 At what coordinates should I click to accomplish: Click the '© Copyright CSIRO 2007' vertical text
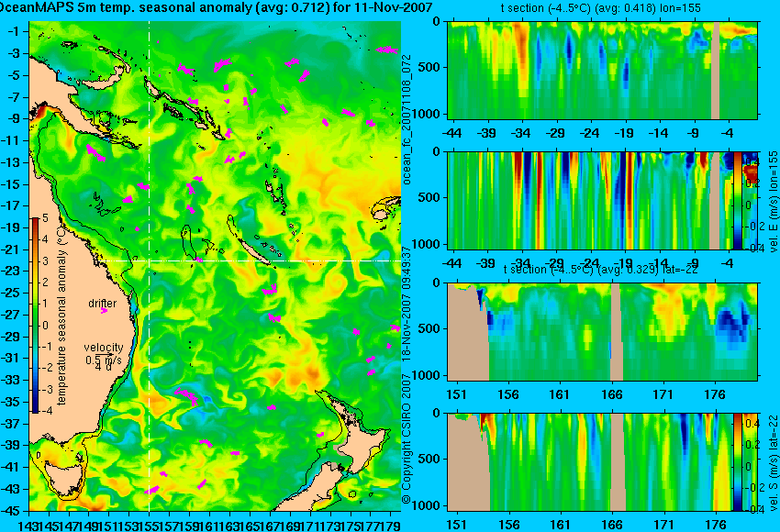[x=407, y=438]
